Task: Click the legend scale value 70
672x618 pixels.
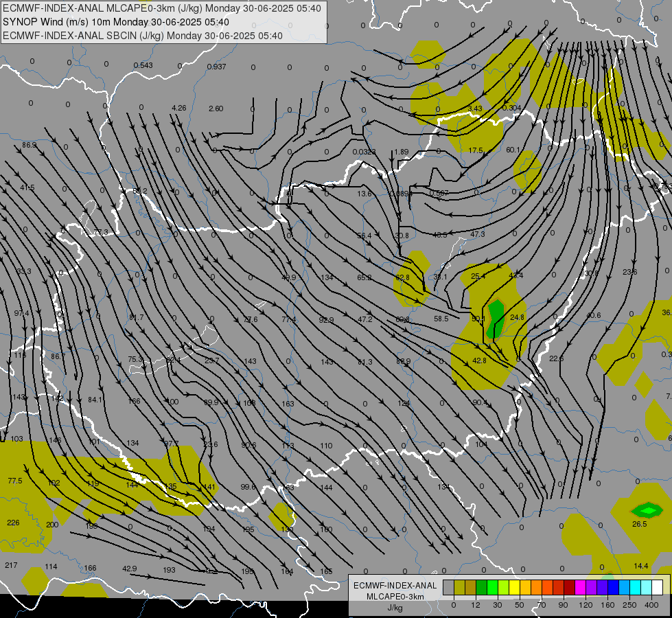Action: pyautogui.click(x=542, y=605)
